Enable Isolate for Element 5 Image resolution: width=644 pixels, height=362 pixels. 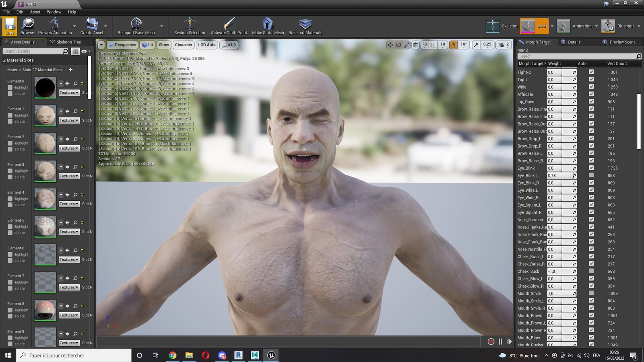tap(10, 232)
